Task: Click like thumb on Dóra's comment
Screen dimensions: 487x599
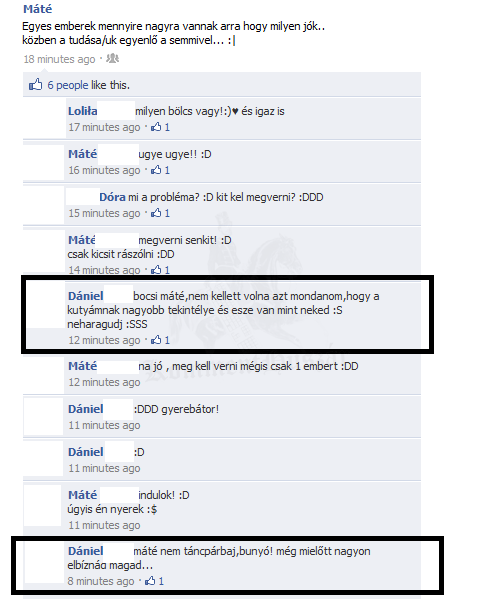Action: pos(156,213)
